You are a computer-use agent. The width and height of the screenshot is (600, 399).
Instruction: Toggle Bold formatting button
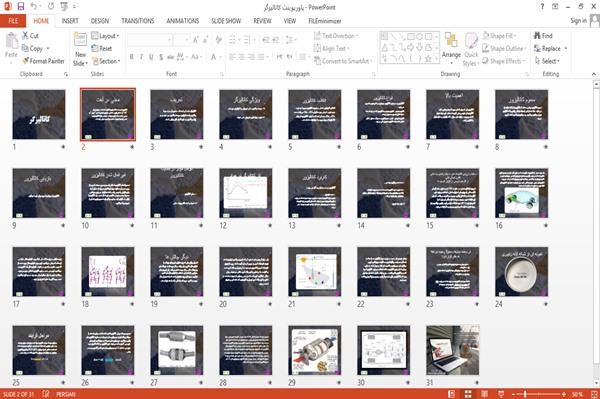pyautogui.click(x=132, y=57)
